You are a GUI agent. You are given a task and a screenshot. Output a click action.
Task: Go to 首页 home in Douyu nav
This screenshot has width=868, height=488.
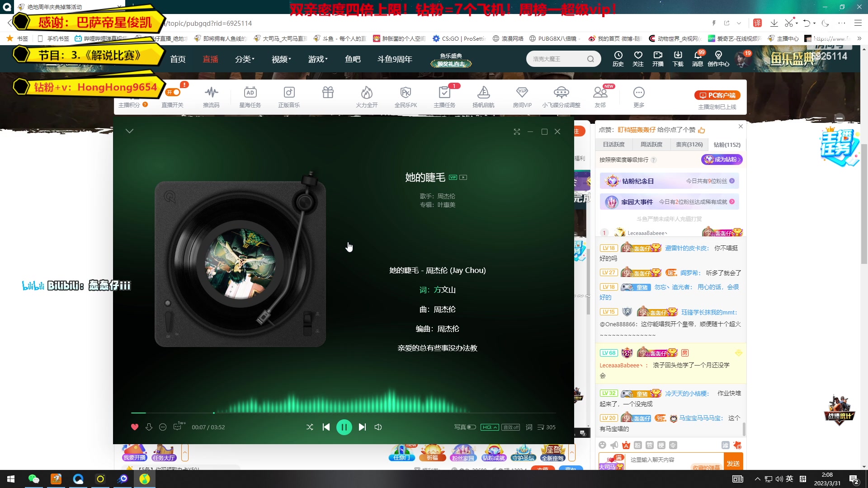pyautogui.click(x=178, y=59)
